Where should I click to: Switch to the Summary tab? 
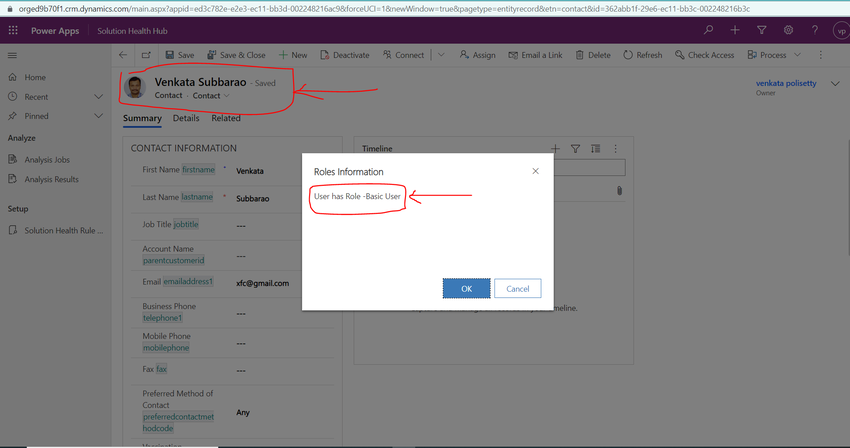point(142,118)
